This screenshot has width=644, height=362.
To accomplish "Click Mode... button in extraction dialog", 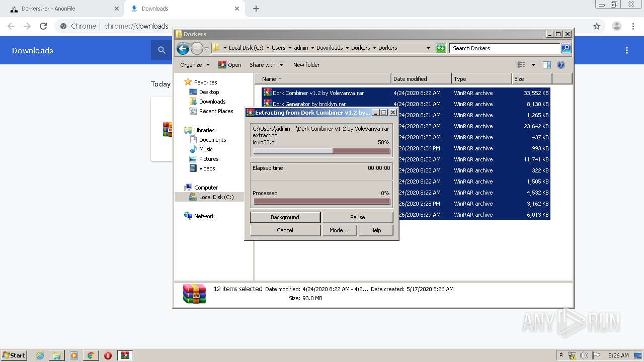I will pos(339,230).
